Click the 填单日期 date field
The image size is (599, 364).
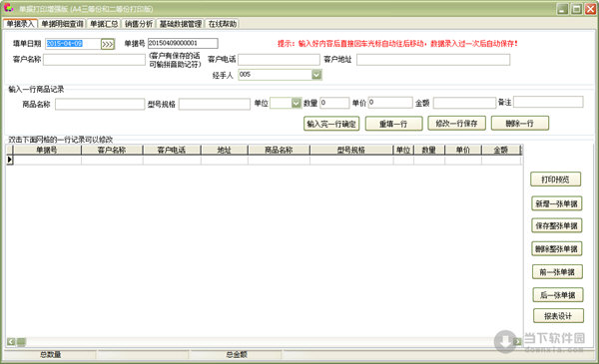coord(73,44)
